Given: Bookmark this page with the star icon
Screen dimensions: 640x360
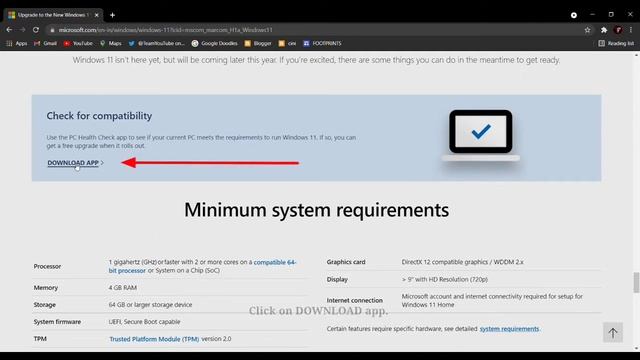Looking at the screenshot, I should tap(587, 30).
